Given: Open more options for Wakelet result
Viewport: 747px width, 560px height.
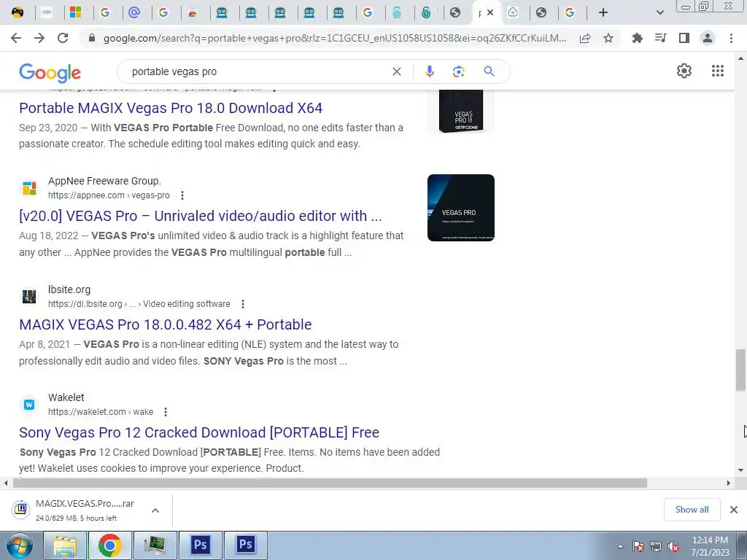Looking at the screenshot, I should (x=166, y=412).
